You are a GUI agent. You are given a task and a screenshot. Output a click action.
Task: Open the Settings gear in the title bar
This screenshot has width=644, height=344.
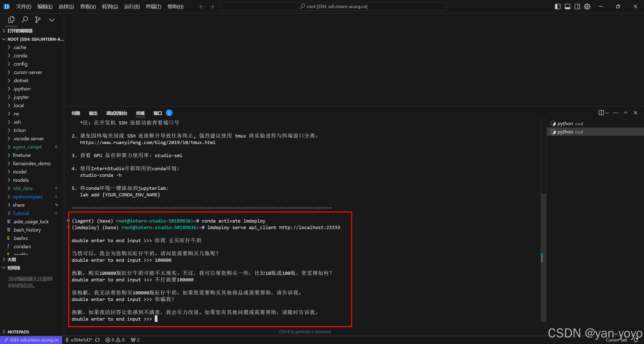(587, 6)
